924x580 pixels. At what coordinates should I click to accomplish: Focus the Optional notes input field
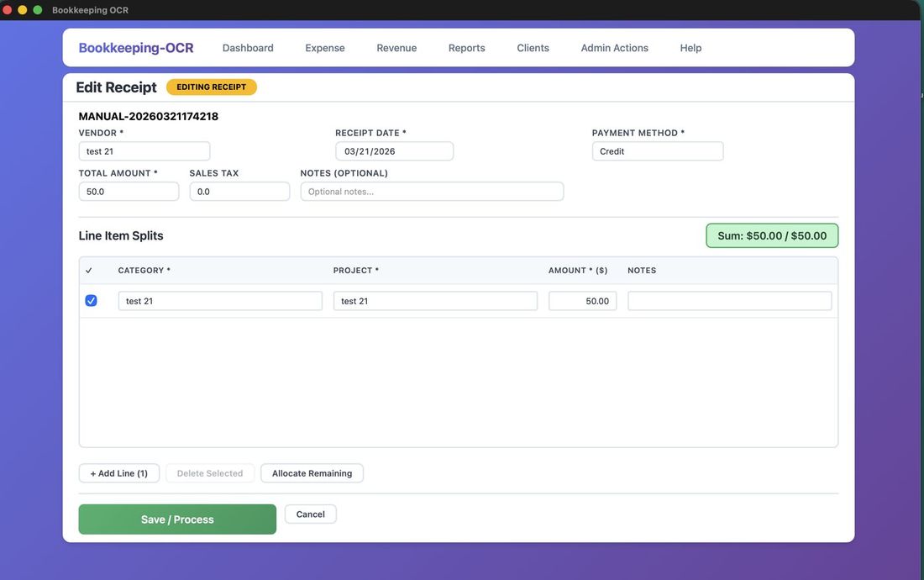pos(432,192)
